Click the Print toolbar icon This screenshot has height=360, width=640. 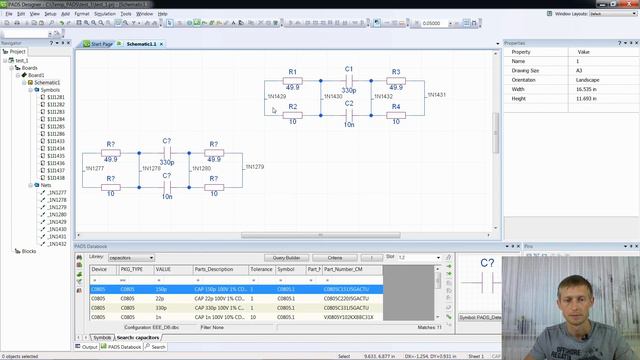(17, 23)
